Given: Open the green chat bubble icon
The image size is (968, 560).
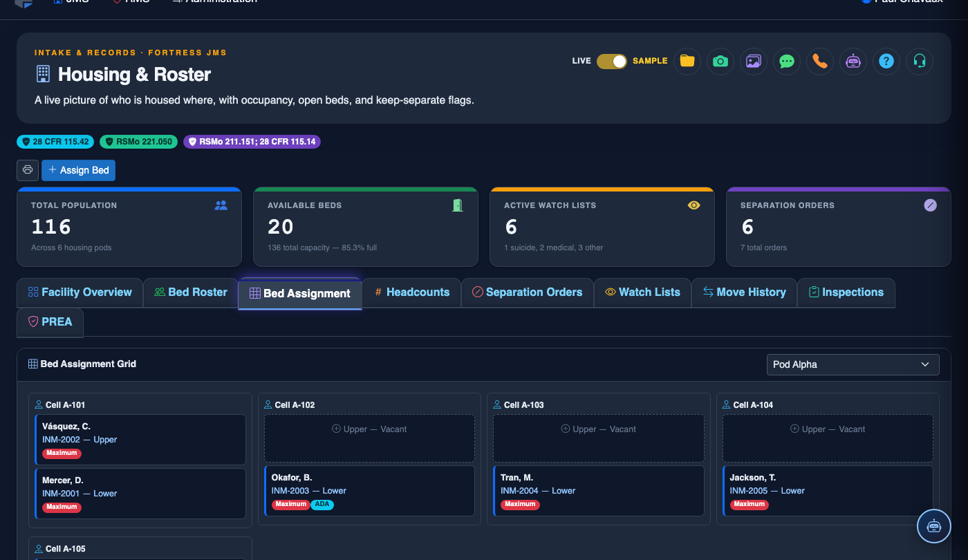Looking at the screenshot, I should pyautogui.click(x=787, y=61).
